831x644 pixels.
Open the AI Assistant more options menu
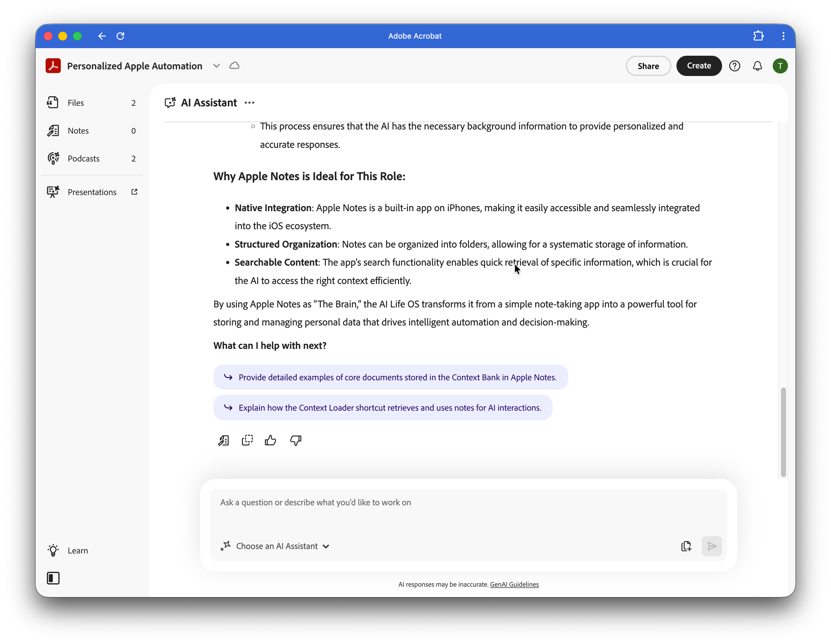[x=250, y=103]
